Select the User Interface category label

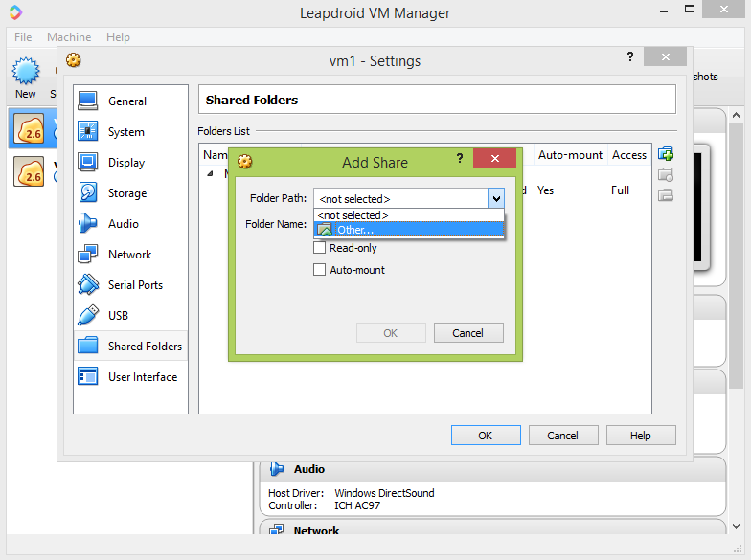click(143, 377)
